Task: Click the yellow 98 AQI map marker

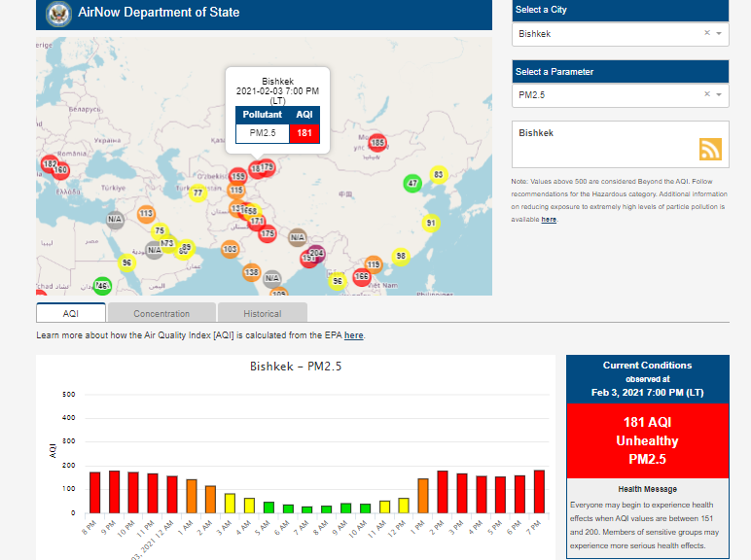Action: (x=400, y=257)
